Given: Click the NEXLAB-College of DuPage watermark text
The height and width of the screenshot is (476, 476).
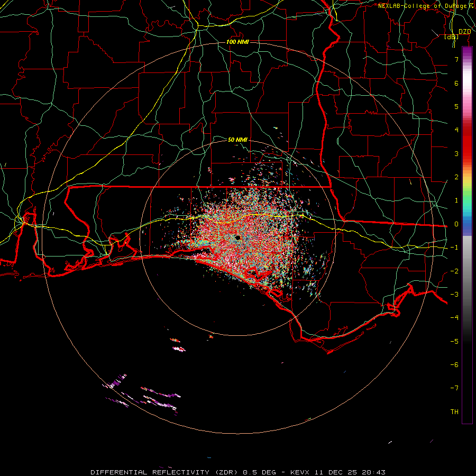Looking at the screenshot, I should pyautogui.click(x=422, y=6).
